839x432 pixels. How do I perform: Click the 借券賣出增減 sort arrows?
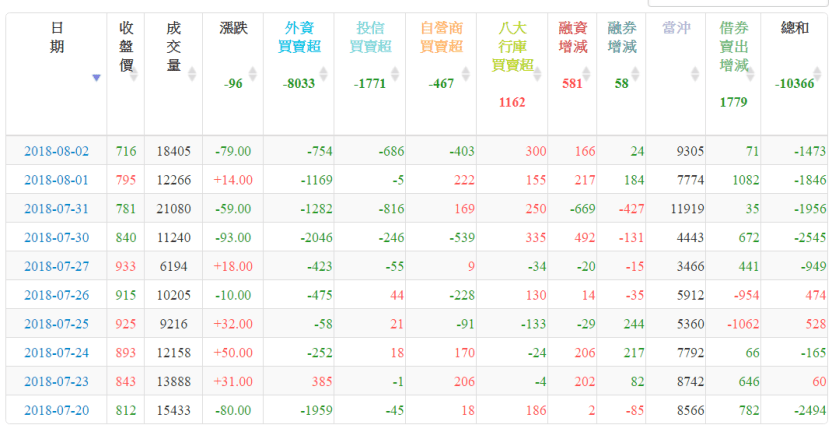pyautogui.click(x=751, y=74)
